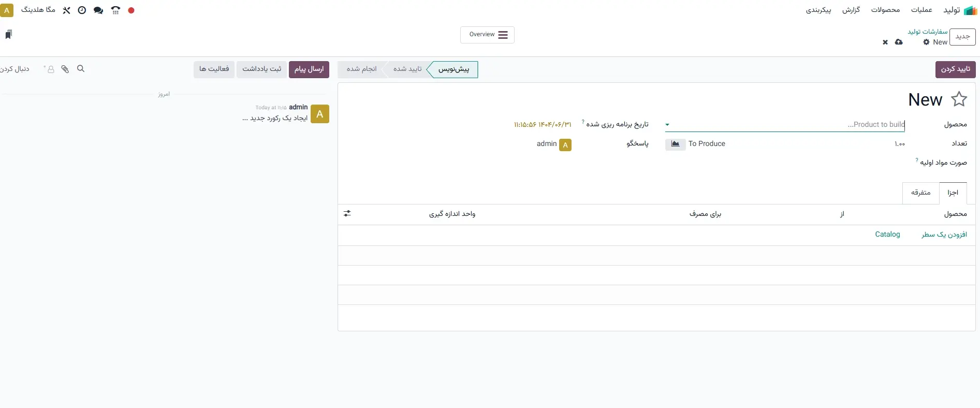
Task: Click the VoIP phone icon
Action: (115, 10)
